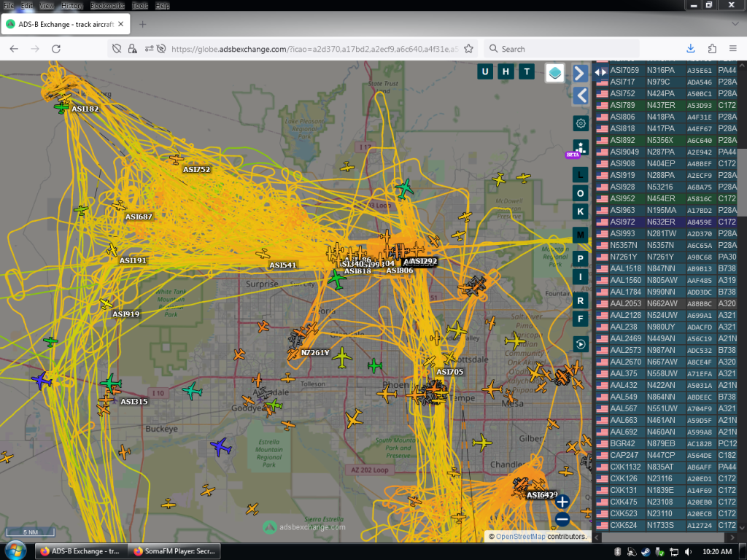Toggle the T tracks button
747x560 pixels.
527,72
